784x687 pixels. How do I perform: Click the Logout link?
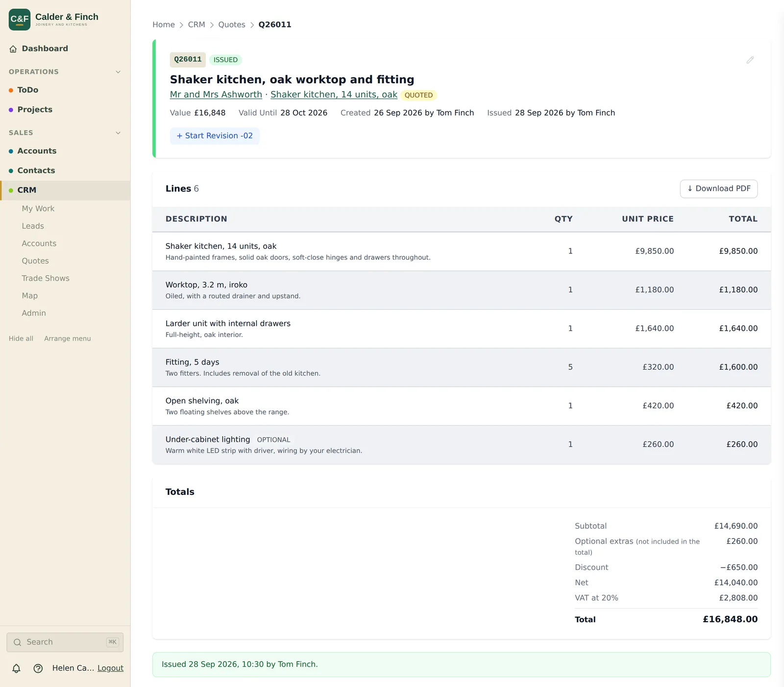pos(110,668)
